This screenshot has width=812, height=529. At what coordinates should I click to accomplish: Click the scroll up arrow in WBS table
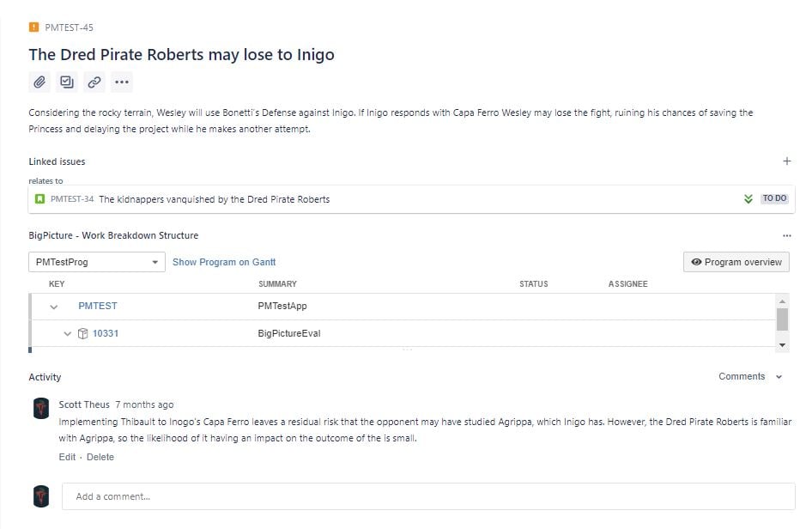pos(782,301)
